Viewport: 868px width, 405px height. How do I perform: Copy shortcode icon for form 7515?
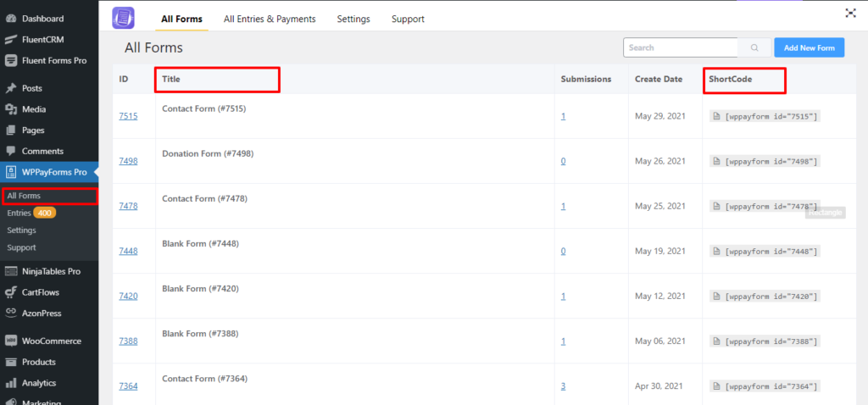716,116
